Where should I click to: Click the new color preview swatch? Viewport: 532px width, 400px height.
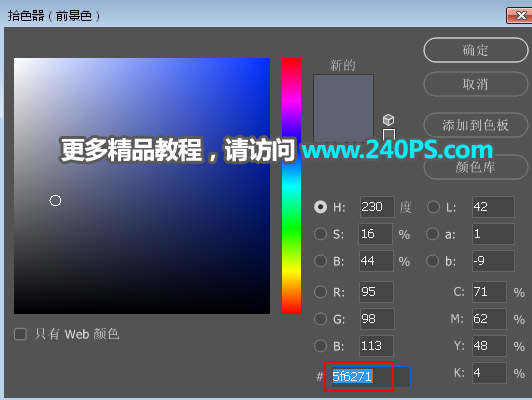(343, 108)
